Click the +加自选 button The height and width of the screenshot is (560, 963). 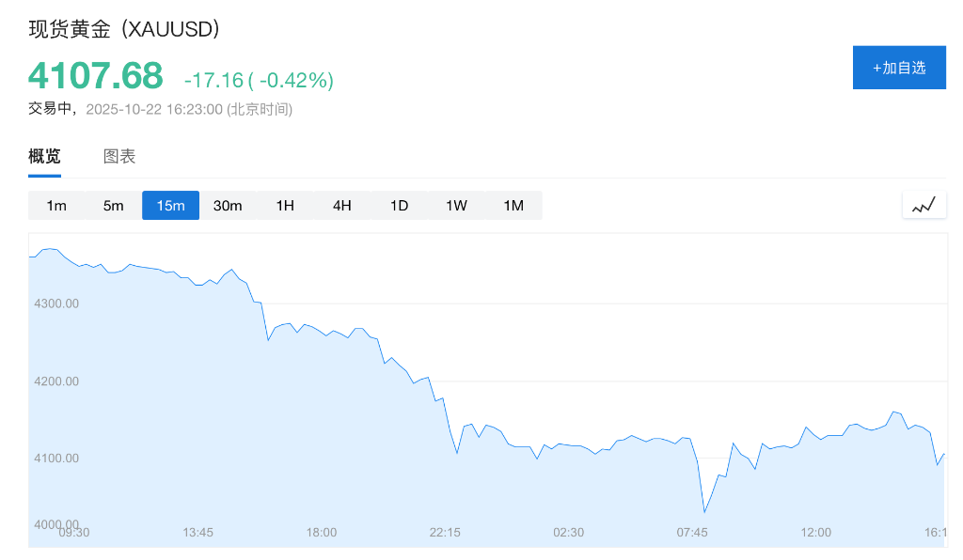(x=899, y=67)
